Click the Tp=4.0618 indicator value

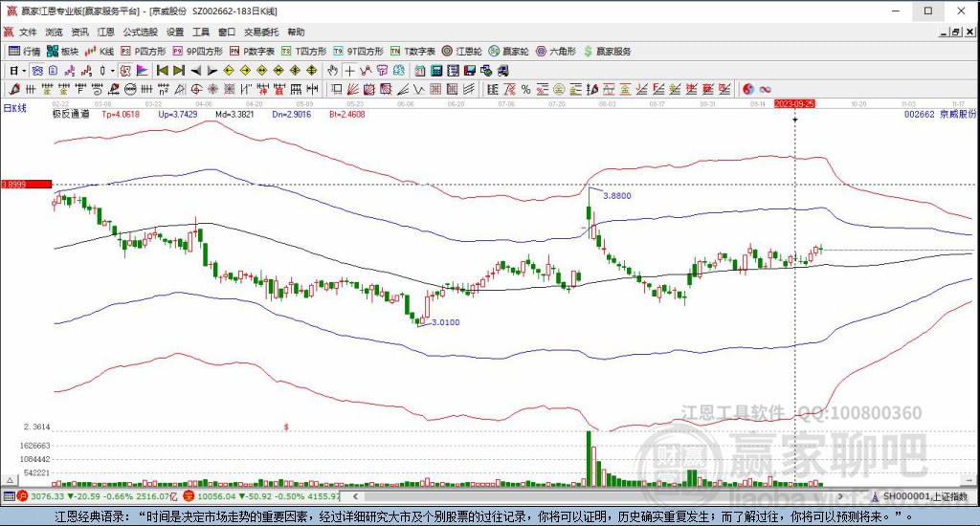coord(121,115)
